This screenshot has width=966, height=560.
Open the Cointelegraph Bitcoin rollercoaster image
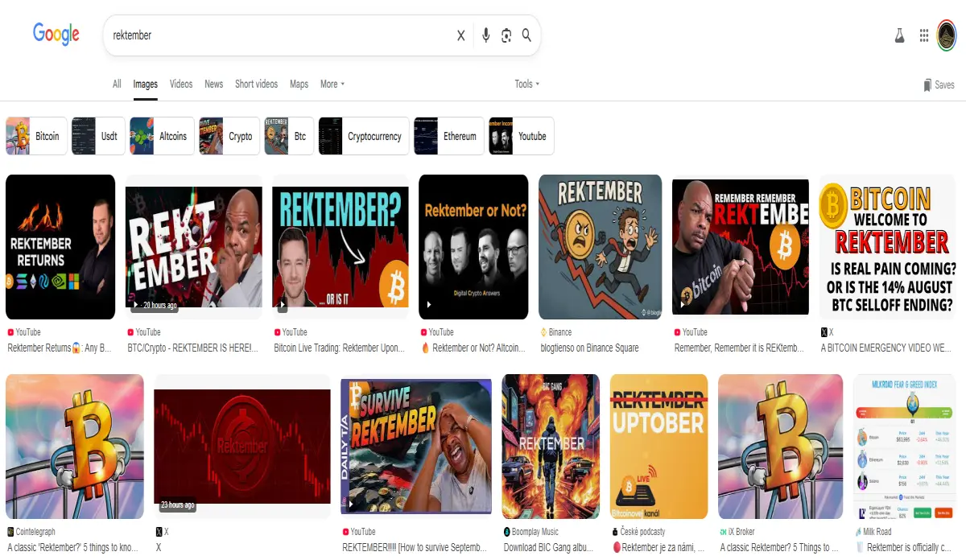point(75,447)
